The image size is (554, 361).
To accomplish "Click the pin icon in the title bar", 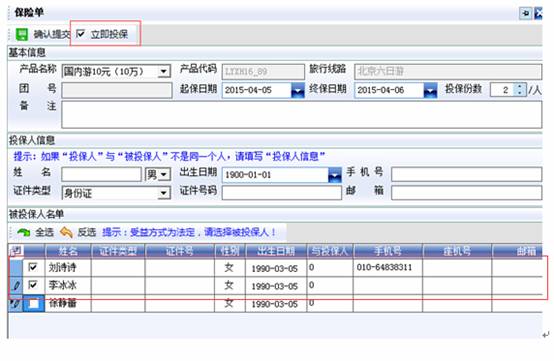I will point(525,13).
